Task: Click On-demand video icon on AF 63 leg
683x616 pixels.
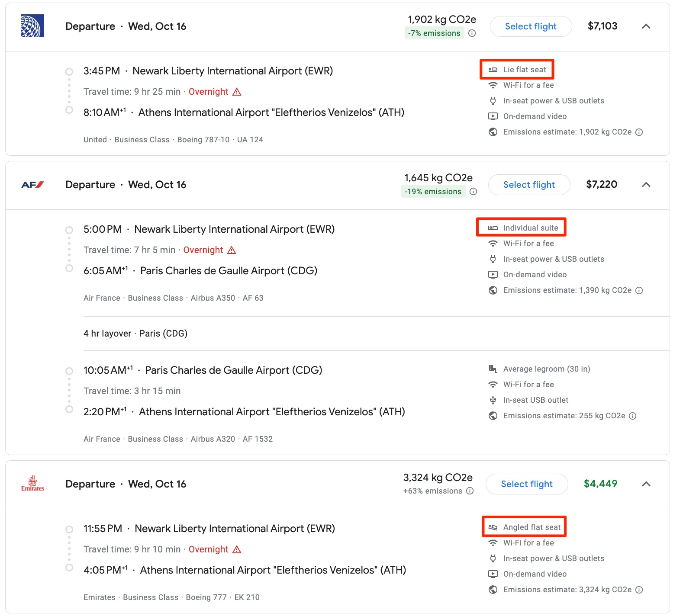Action: [x=493, y=275]
